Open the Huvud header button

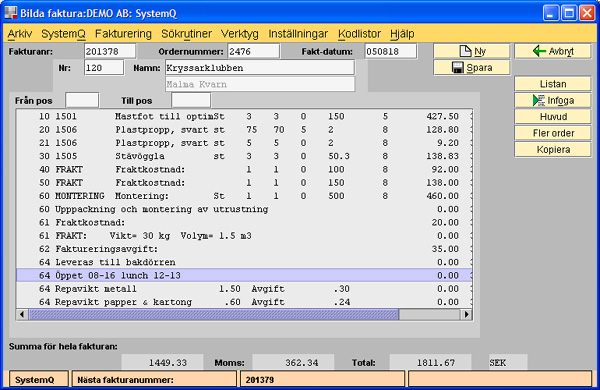(553, 117)
